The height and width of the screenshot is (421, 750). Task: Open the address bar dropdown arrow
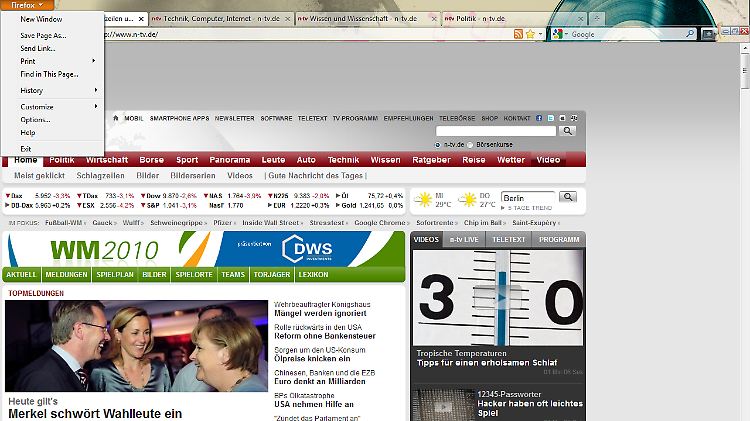click(x=541, y=34)
